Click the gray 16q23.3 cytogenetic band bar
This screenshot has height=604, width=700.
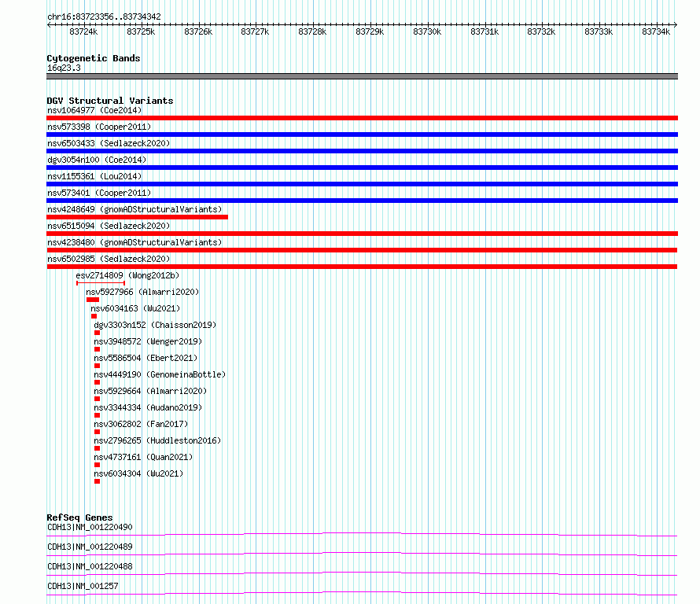(362, 76)
